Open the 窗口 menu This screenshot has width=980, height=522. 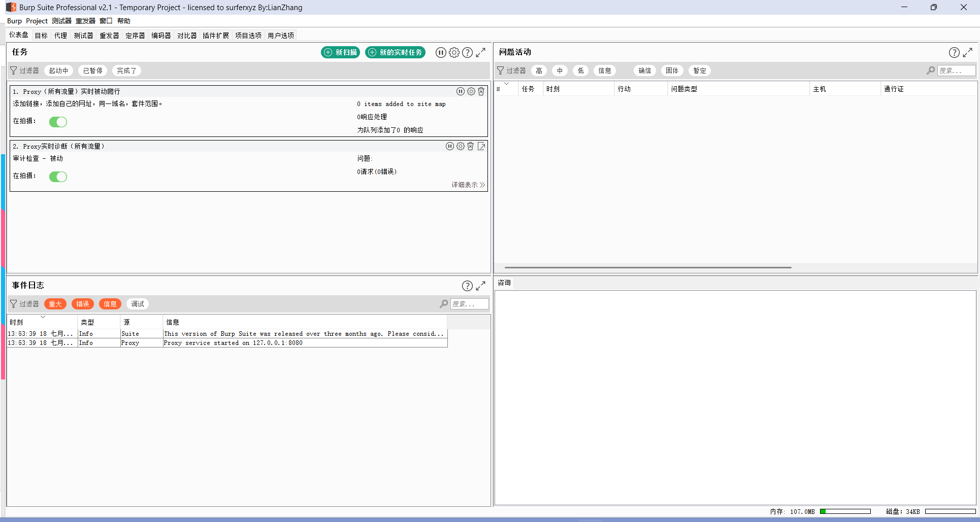(x=106, y=21)
